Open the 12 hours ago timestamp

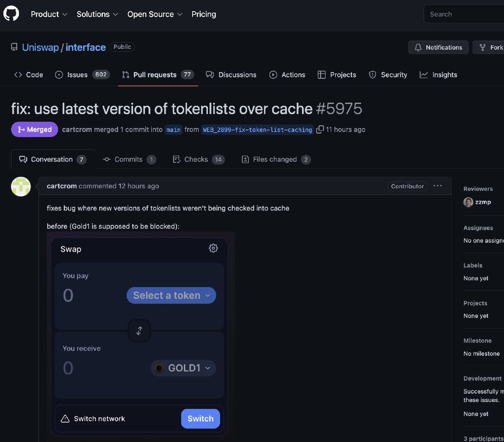139,186
